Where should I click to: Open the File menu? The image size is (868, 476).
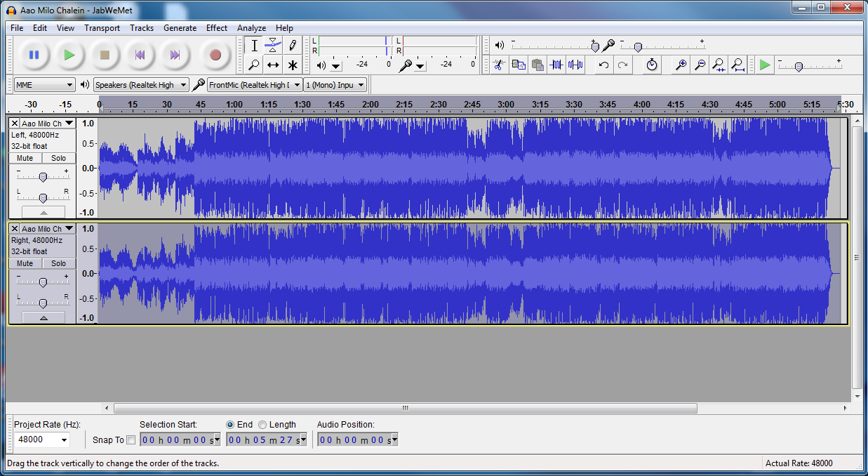click(x=17, y=28)
